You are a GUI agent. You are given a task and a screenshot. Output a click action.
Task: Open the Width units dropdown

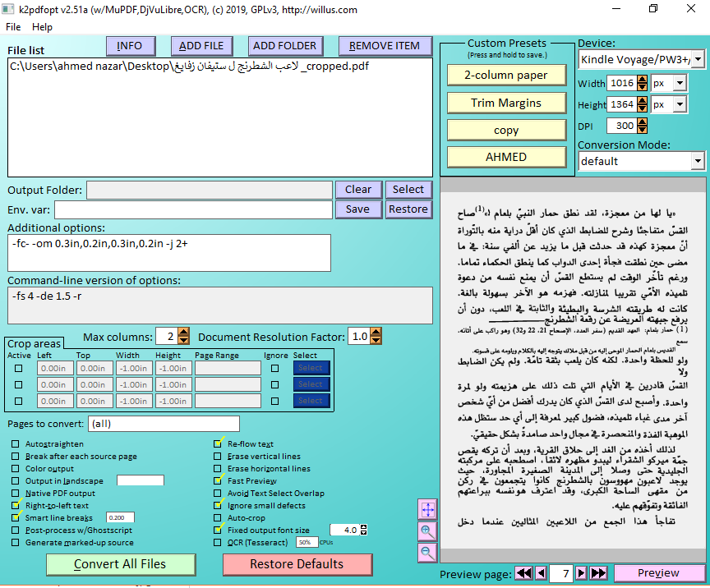[680, 83]
